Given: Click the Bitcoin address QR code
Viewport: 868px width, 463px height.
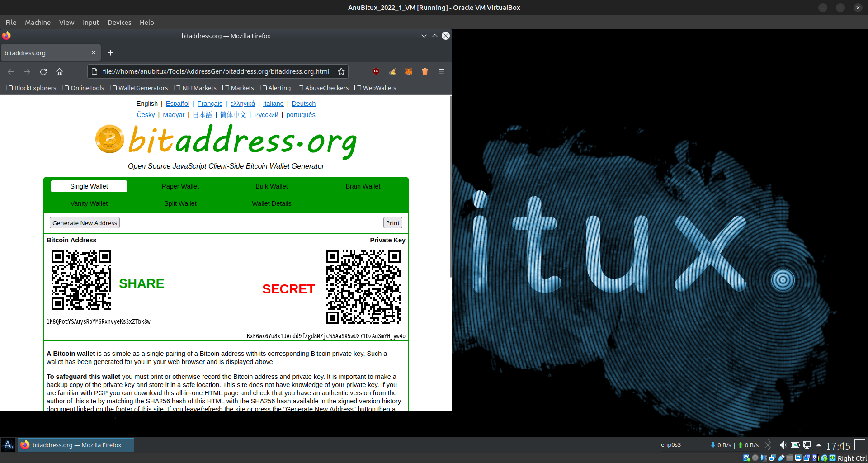Looking at the screenshot, I should pos(81,280).
